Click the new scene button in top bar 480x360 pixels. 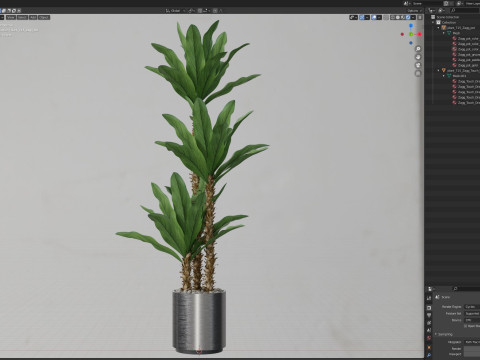(x=446, y=3)
